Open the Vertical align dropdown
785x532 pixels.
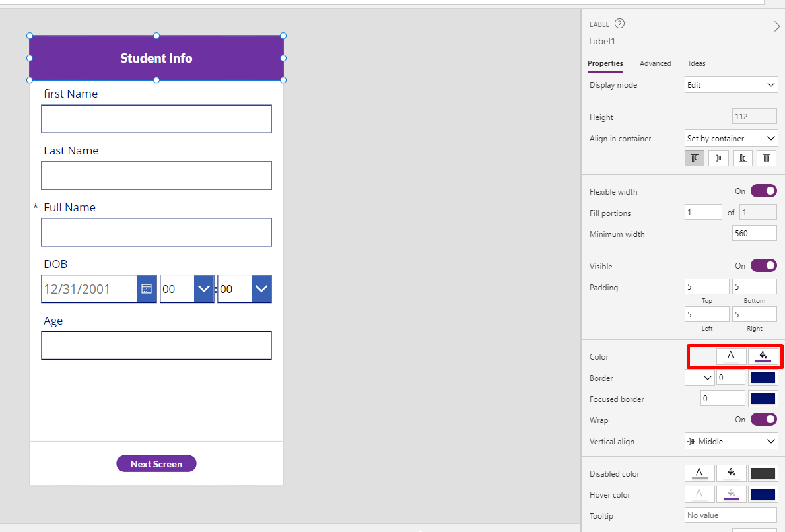point(731,441)
